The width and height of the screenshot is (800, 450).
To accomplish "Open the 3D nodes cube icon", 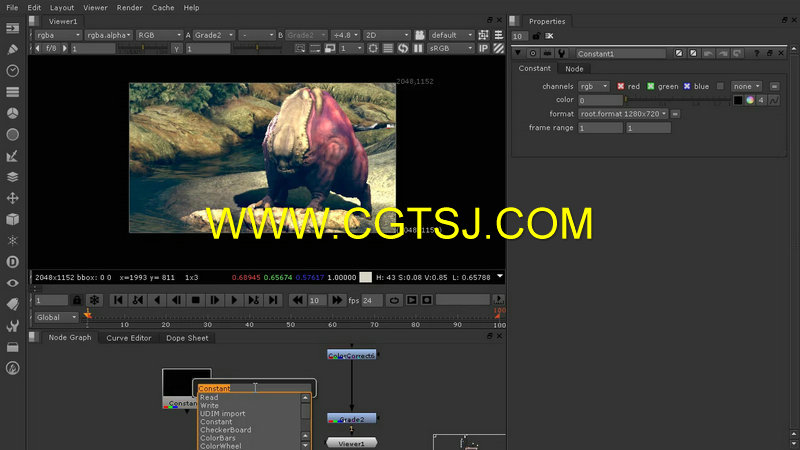I will (12, 219).
